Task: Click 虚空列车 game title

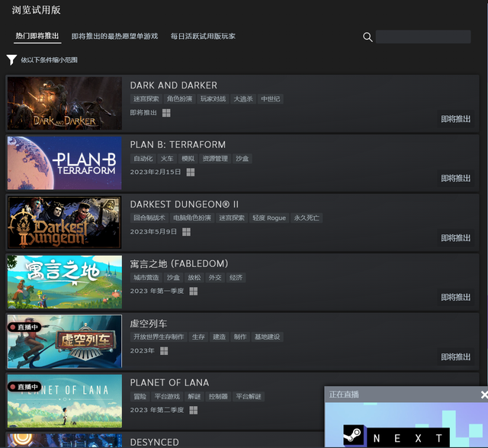Action: [149, 324]
